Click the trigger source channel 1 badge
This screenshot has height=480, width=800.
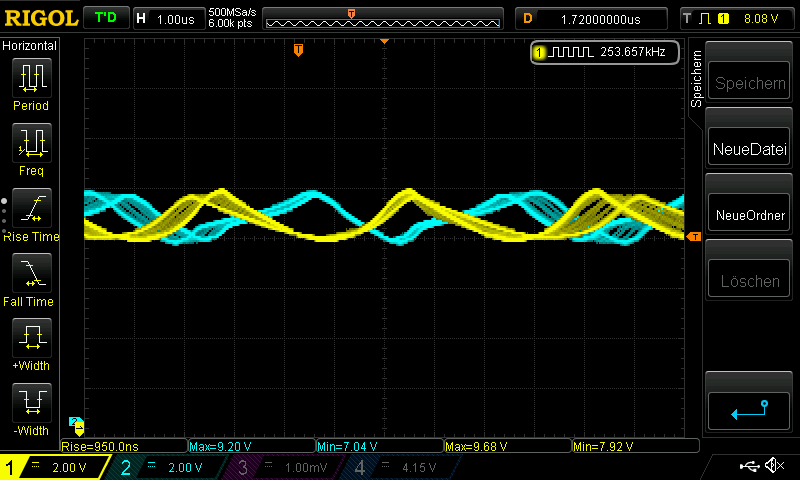point(723,19)
